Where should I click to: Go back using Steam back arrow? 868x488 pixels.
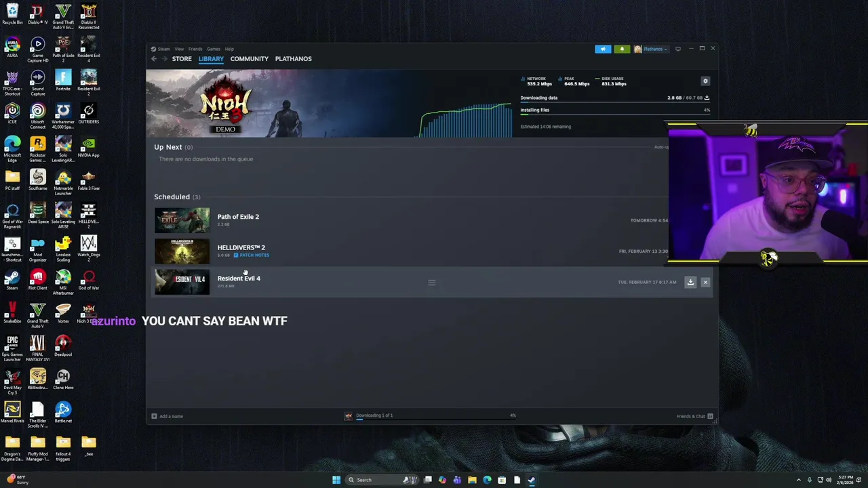coord(154,59)
